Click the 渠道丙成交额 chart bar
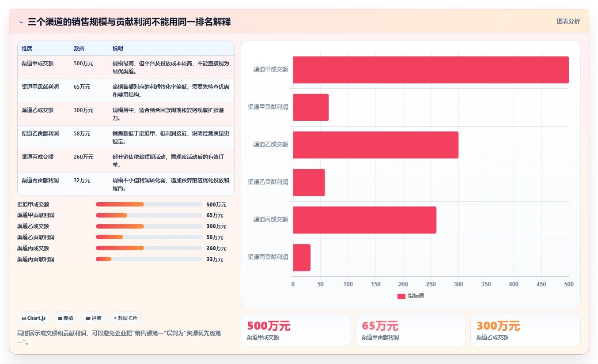This screenshot has width=598, height=364. (364, 220)
